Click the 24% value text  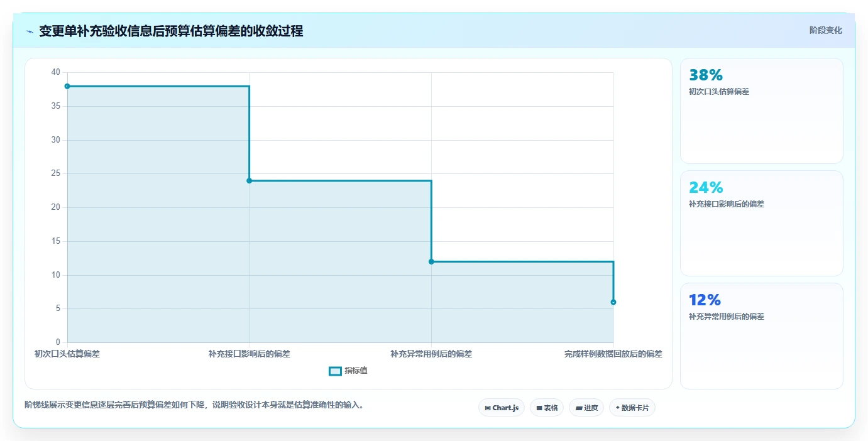[706, 187]
